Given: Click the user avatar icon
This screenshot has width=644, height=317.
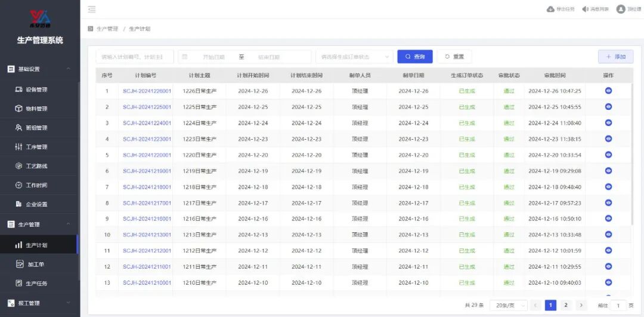Looking at the screenshot, I should (621, 9).
